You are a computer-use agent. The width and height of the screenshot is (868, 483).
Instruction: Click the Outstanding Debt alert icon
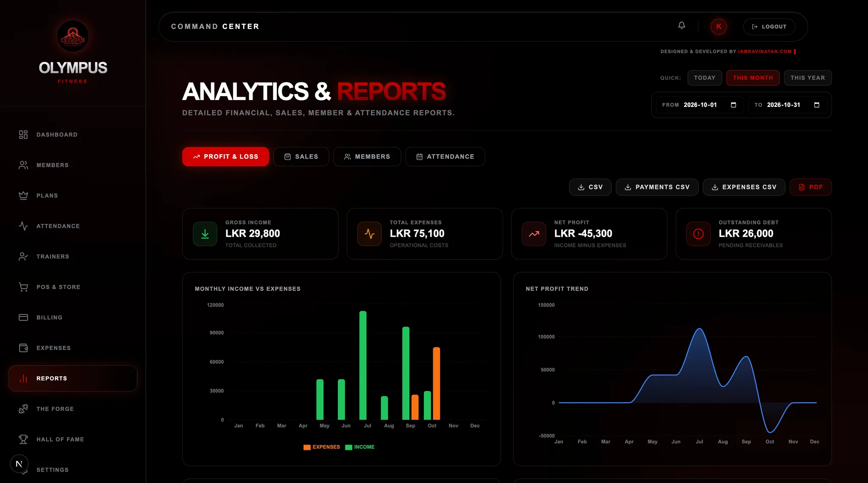(x=698, y=234)
